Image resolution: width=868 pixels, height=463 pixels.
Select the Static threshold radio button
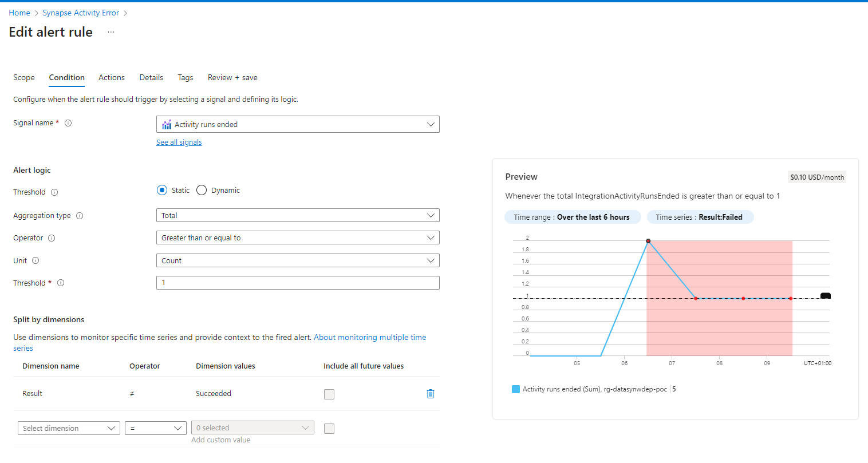click(162, 191)
